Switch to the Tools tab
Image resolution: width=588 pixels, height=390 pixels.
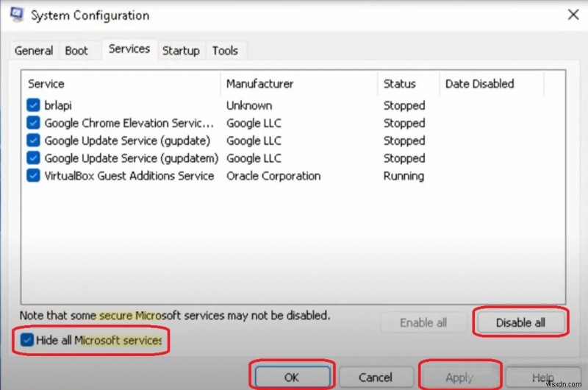(x=225, y=51)
